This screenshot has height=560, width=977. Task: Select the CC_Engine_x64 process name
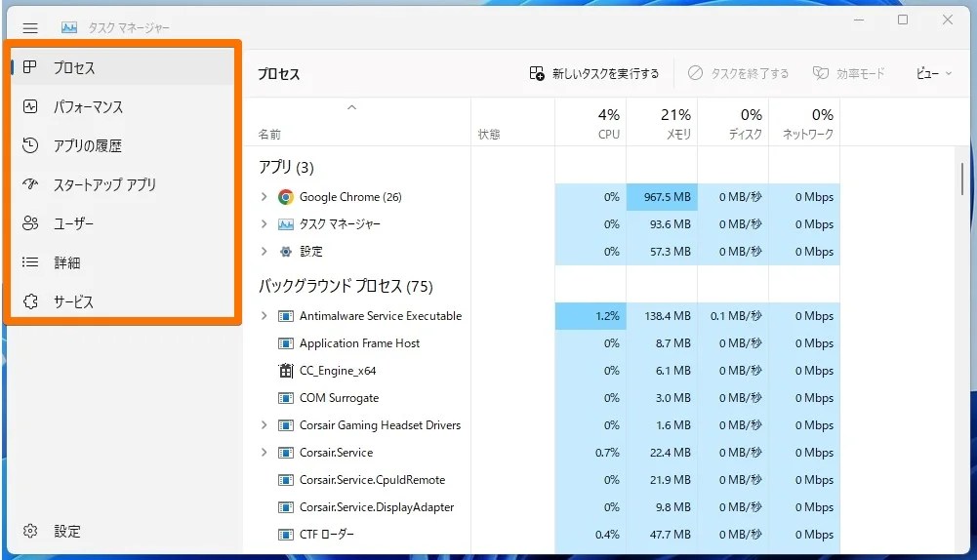pos(338,371)
